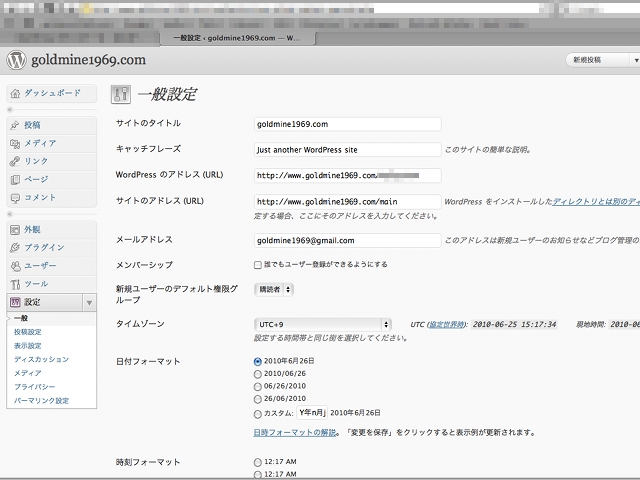Select 一般 settings submenu
This screenshot has width=640, height=480.
pos(21,318)
